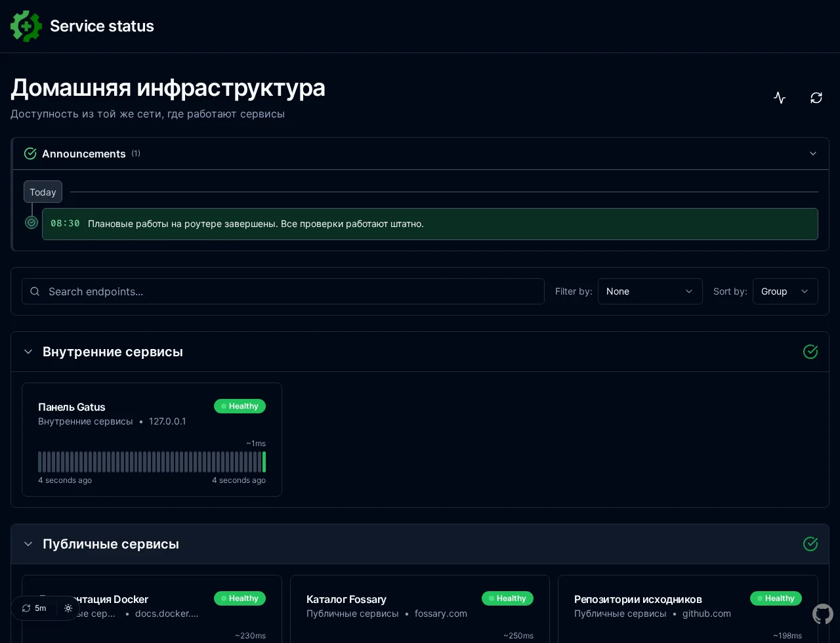
Task: Collapse the Публичные сервисы group
Action: (28, 544)
